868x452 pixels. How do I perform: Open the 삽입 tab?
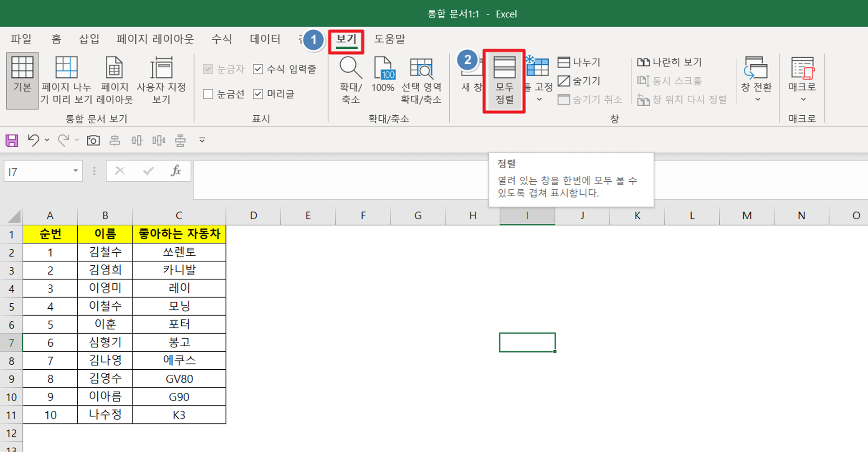pyautogui.click(x=89, y=39)
